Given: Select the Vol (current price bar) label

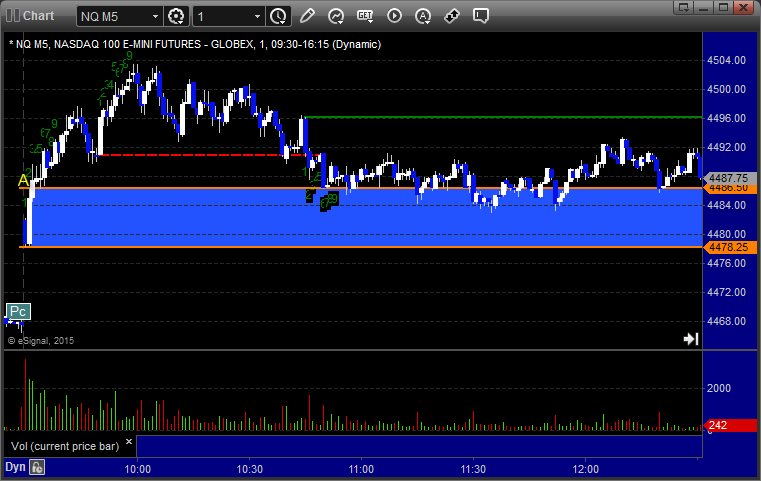Looking at the screenshot, I should pyautogui.click(x=65, y=446).
